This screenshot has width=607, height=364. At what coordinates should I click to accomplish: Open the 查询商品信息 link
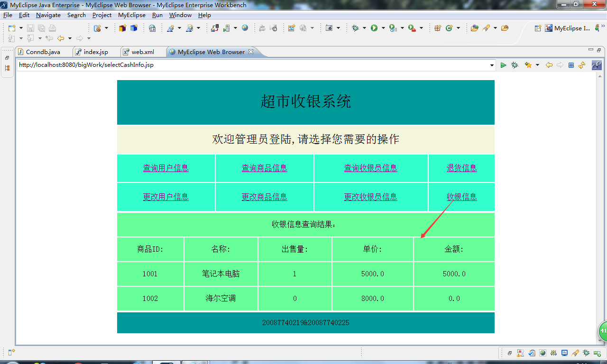point(265,168)
